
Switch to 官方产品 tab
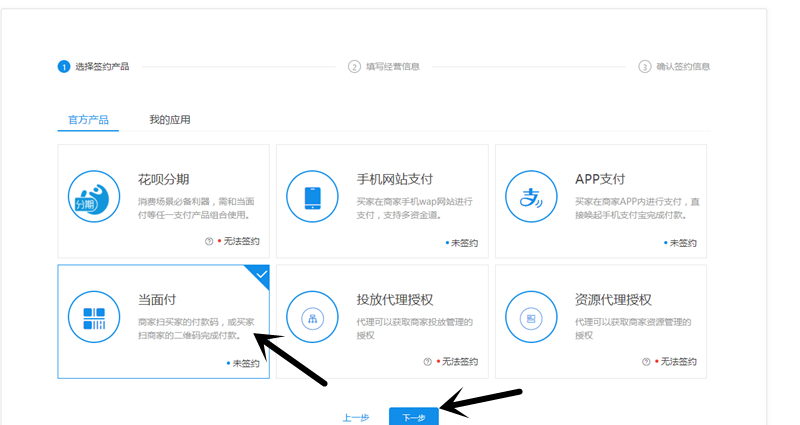click(88, 120)
